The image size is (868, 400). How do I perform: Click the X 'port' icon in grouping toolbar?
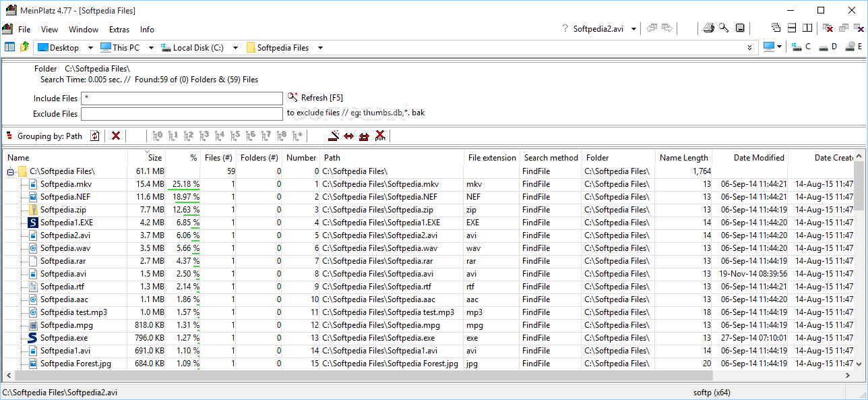(x=380, y=136)
